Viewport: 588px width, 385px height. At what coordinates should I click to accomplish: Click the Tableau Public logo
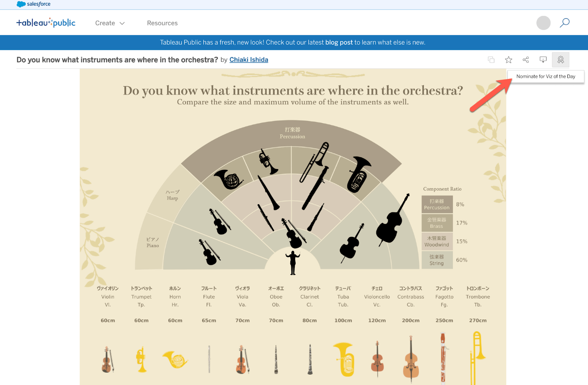pos(46,22)
